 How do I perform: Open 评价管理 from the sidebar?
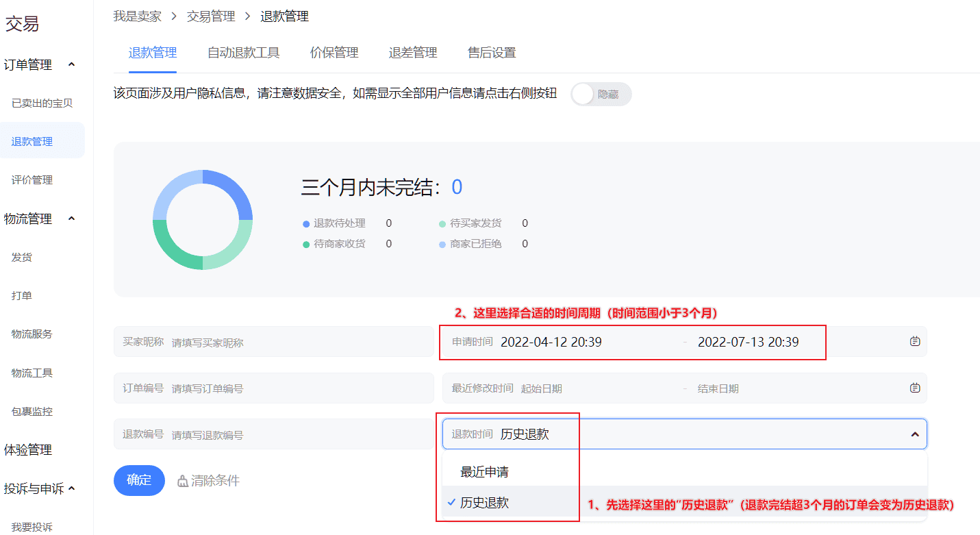tap(31, 179)
